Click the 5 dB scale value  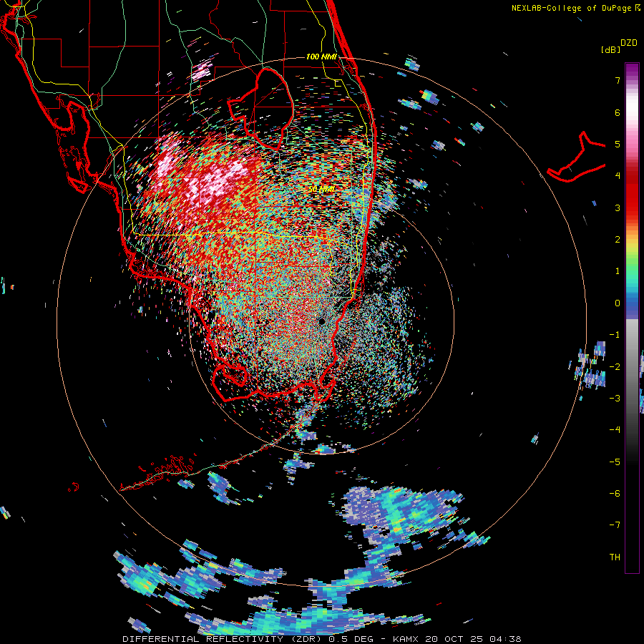coord(618,144)
